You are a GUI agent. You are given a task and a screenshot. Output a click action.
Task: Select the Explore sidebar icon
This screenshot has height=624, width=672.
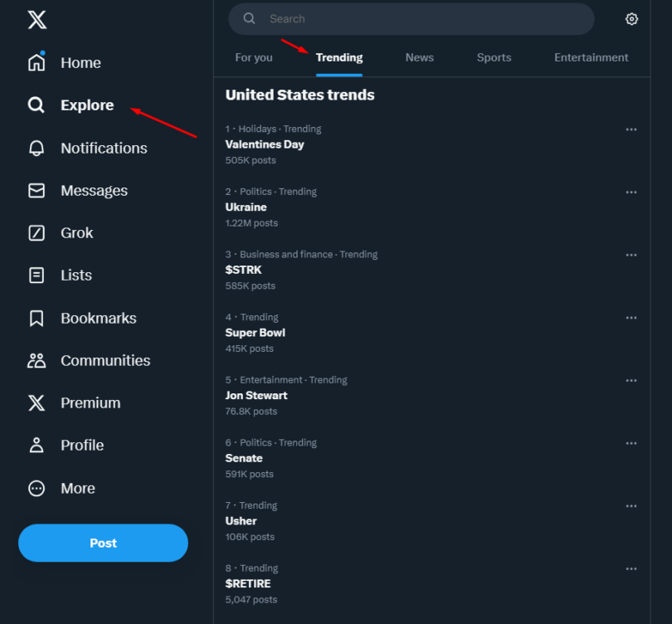point(37,105)
